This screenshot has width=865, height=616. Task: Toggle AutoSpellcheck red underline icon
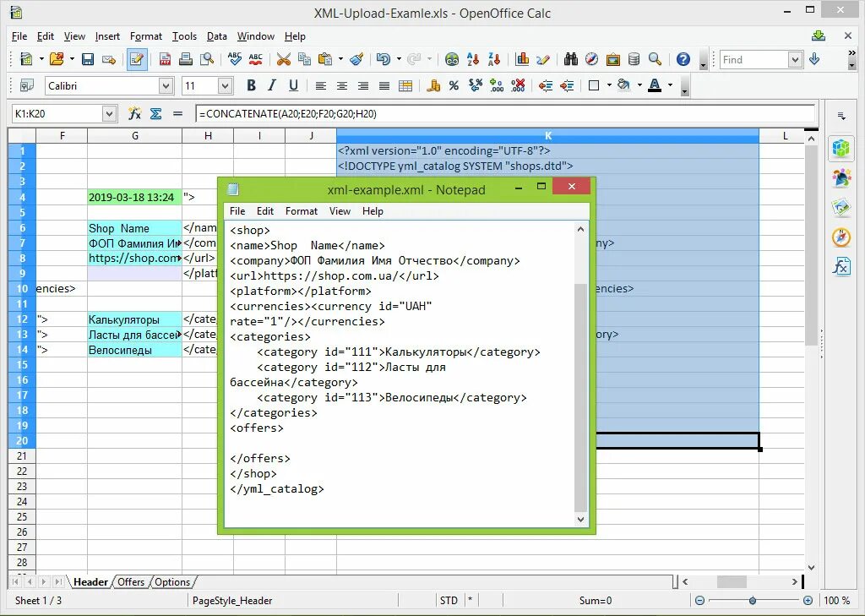pyautogui.click(x=255, y=59)
